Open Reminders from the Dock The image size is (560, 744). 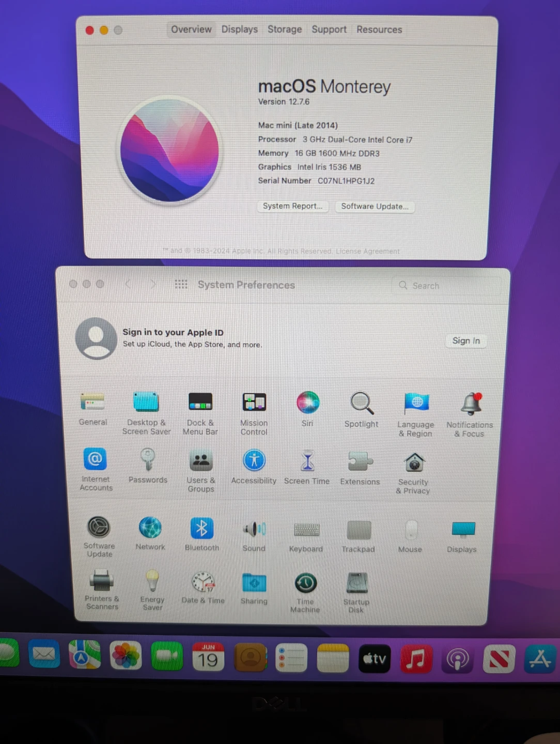coord(291,658)
